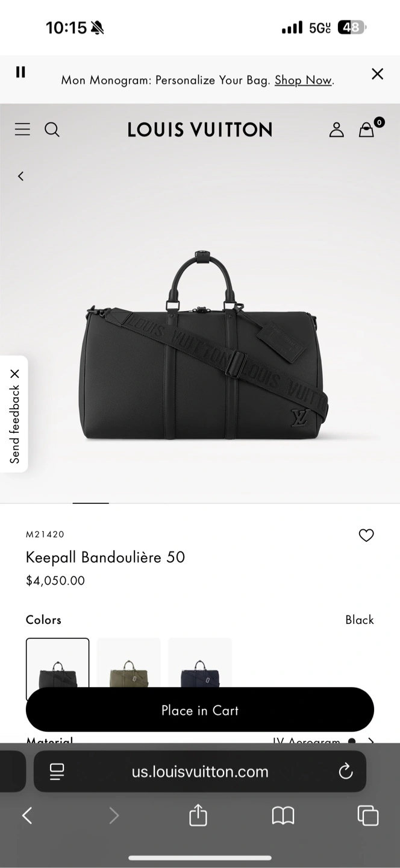This screenshot has width=400, height=868.
Task: Open the site search magnifier
Action: [52, 130]
